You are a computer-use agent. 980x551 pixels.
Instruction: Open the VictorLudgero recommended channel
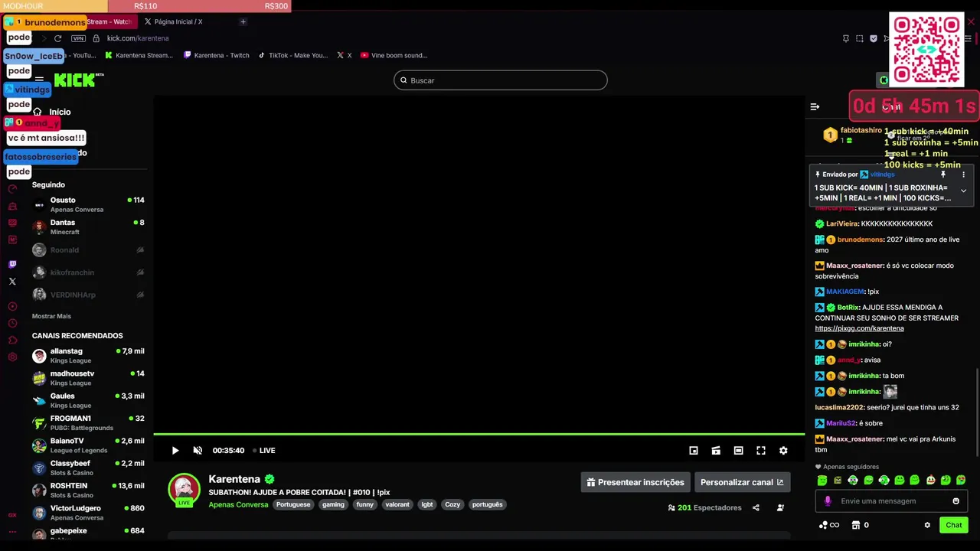point(88,513)
